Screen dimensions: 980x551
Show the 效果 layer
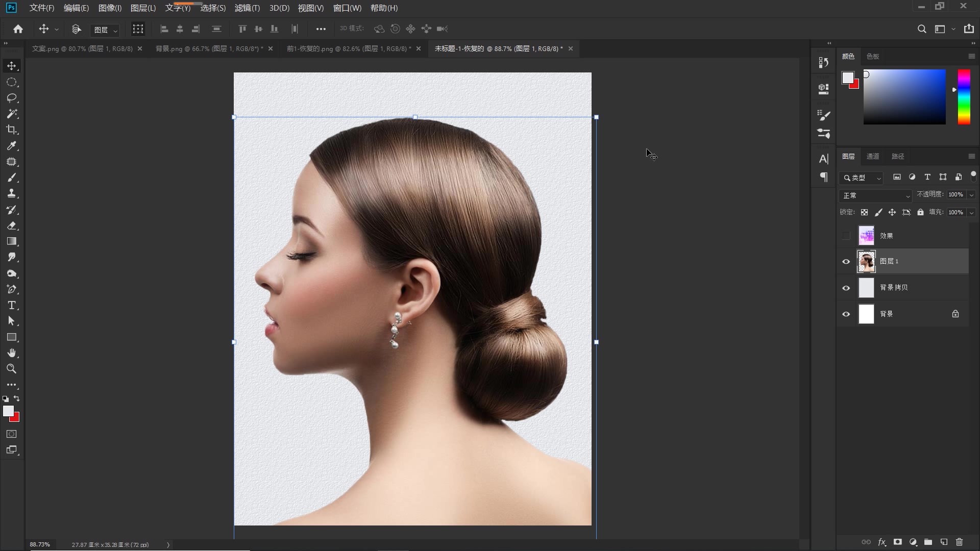846,236
